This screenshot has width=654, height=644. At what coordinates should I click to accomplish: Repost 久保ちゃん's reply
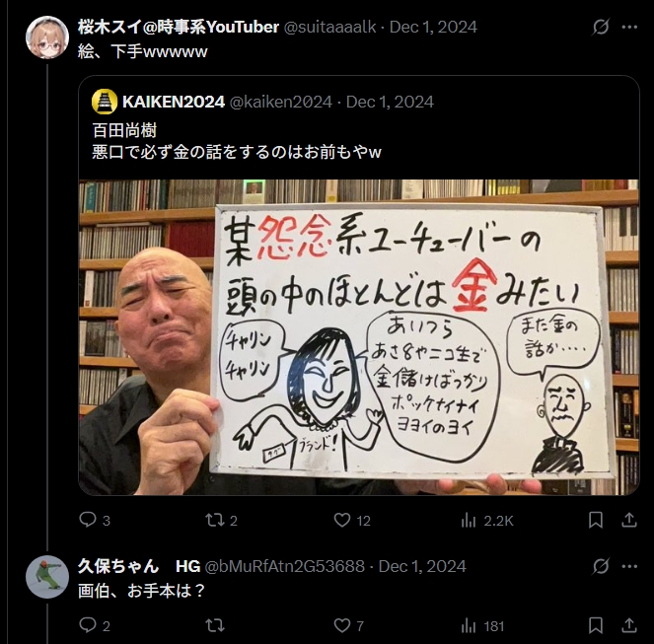pos(215,625)
